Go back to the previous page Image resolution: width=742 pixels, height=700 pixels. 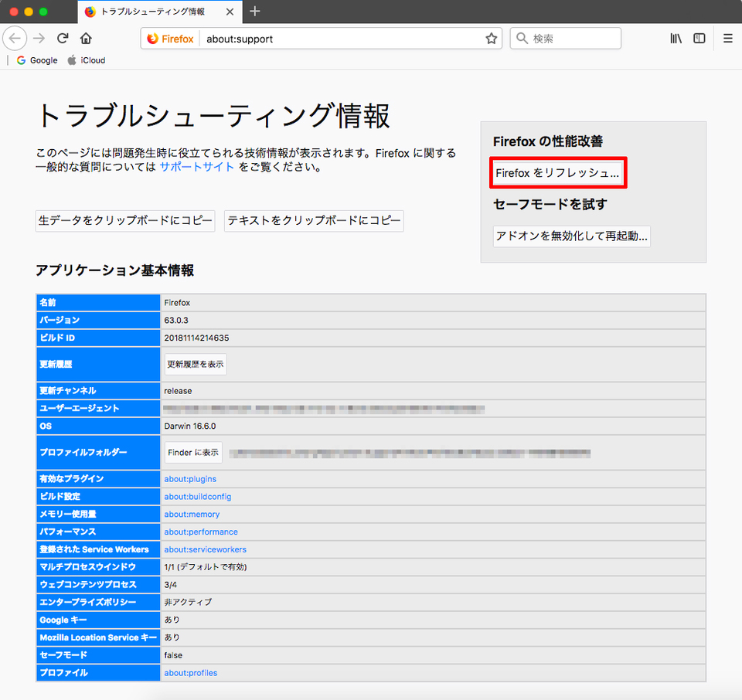click(x=15, y=38)
